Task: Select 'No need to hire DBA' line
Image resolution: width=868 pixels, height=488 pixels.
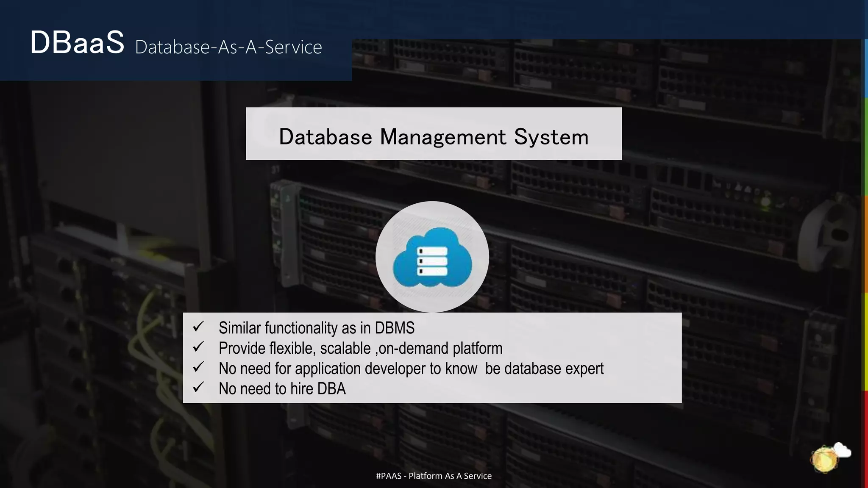Action: tap(282, 389)
